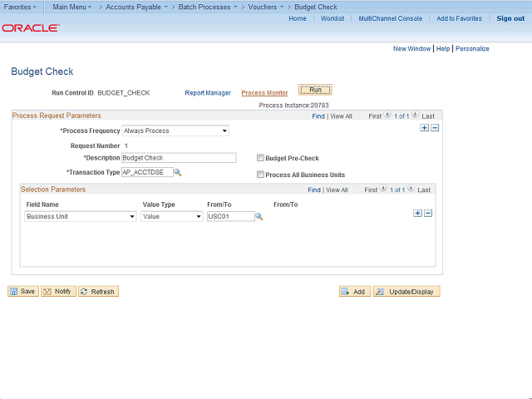
Task: Show previous row in Selection Parameters
Action: 383,189
